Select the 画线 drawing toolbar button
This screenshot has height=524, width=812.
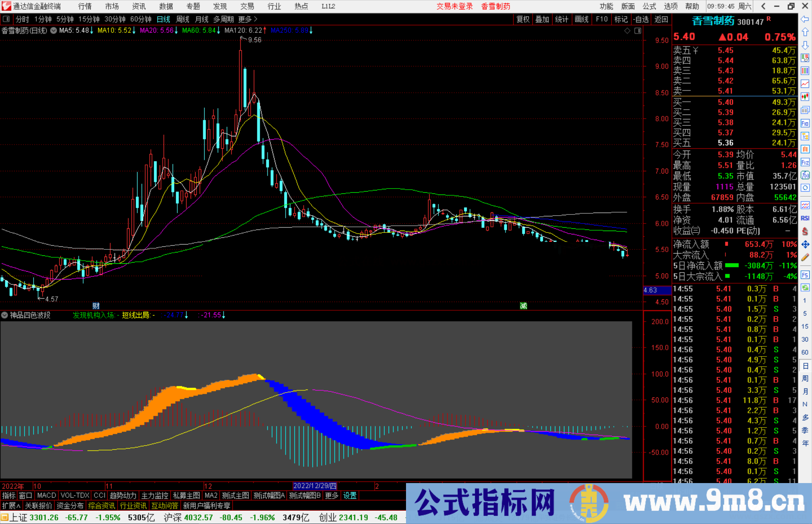[x=582, y=19]
